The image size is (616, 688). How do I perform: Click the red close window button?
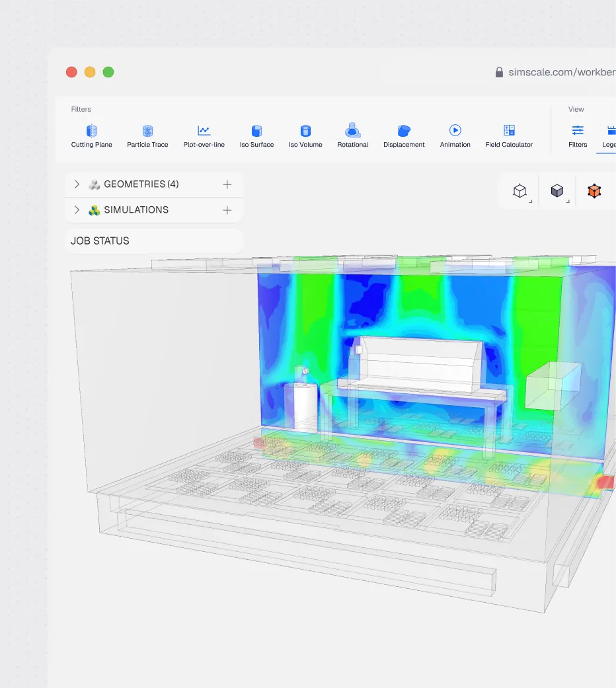click(x=71, y=72)
